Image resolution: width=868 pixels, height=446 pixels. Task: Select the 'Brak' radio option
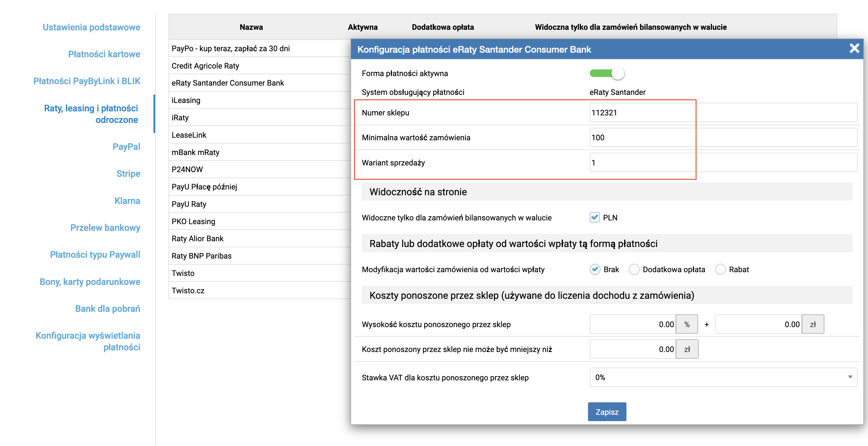click(595, 269)
